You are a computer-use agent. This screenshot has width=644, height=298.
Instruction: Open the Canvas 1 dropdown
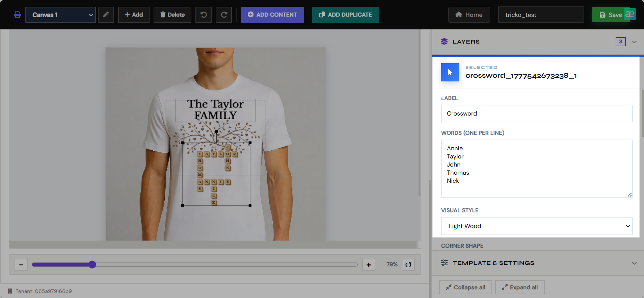pyautogui.click(x=60, y=15)
